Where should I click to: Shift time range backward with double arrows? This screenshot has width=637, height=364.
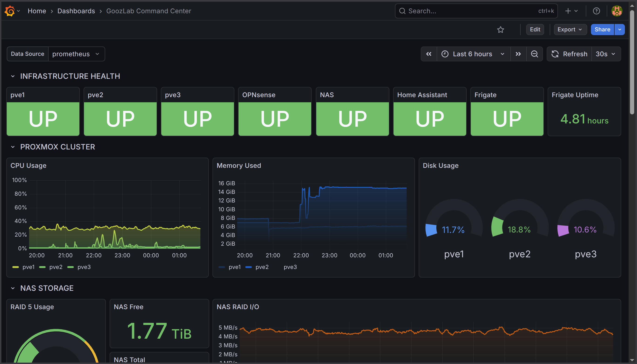(x=428, y=54)
